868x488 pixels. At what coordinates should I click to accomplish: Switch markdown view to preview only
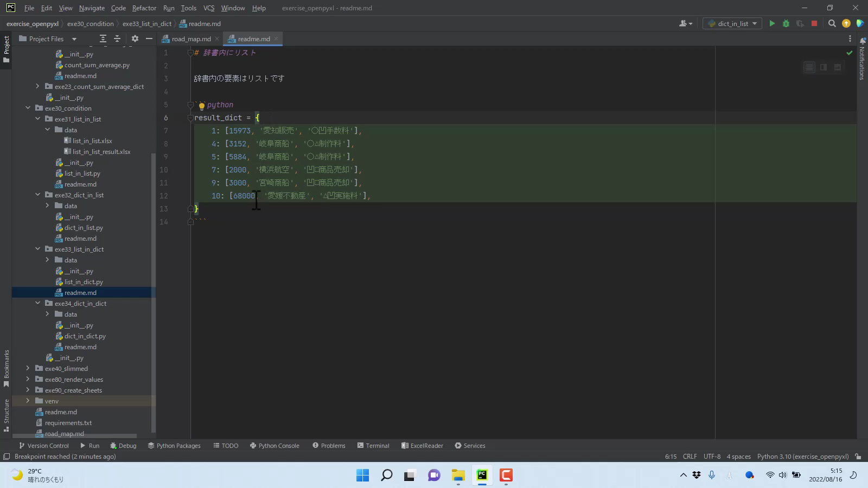(x=838, y=67)
